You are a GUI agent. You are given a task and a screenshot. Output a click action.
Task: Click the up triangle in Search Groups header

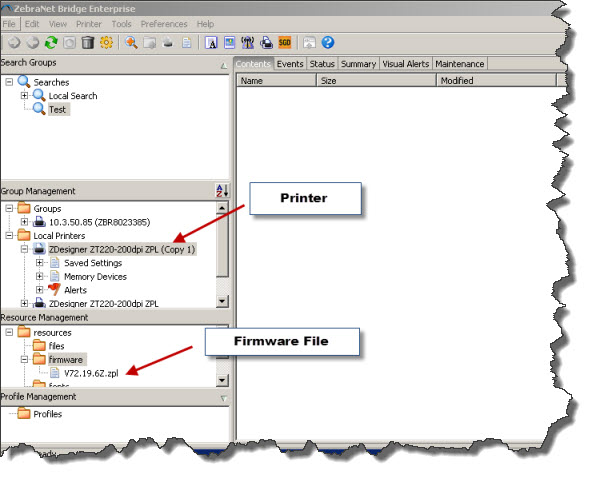(x=224, y=66)
